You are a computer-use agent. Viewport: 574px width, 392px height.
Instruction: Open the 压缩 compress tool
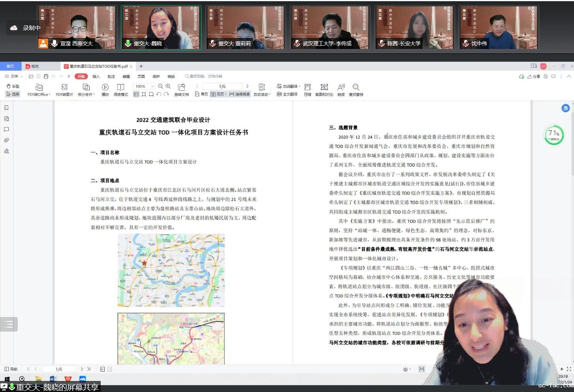point(307,88)
